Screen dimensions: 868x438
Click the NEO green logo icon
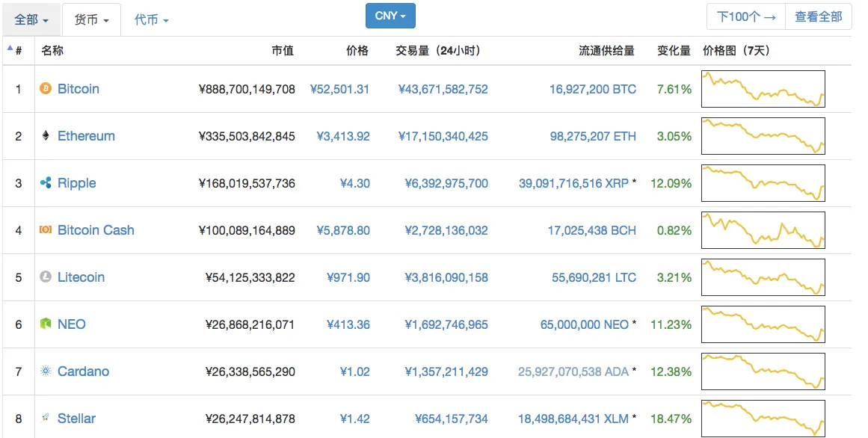click(46, 324)
